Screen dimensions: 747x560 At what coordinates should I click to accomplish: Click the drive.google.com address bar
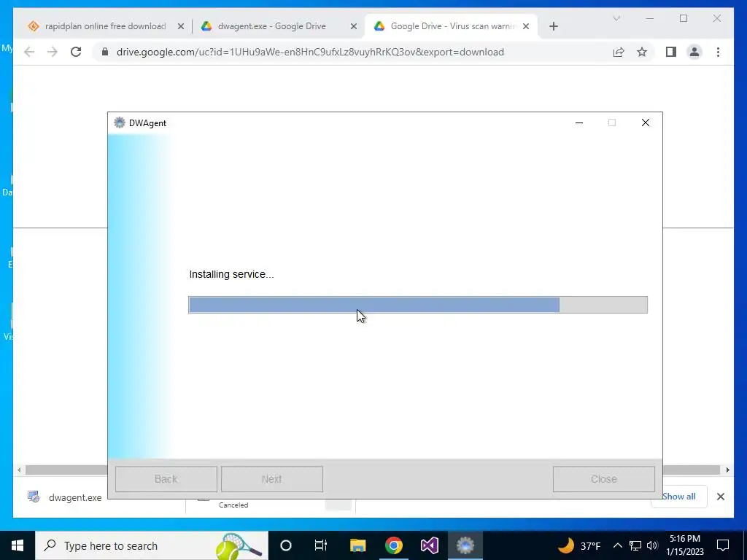pyautogui.click(x=309, y=52)
